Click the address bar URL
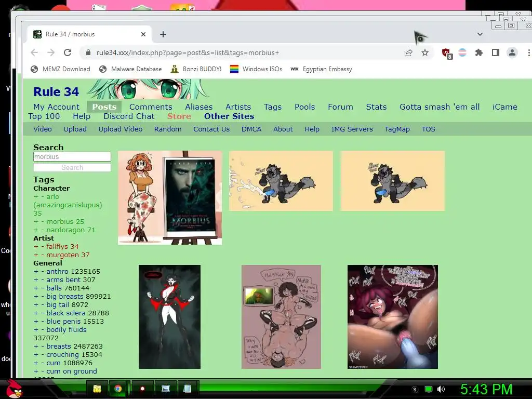Screen dimensions: 532x399 [188, 52]
